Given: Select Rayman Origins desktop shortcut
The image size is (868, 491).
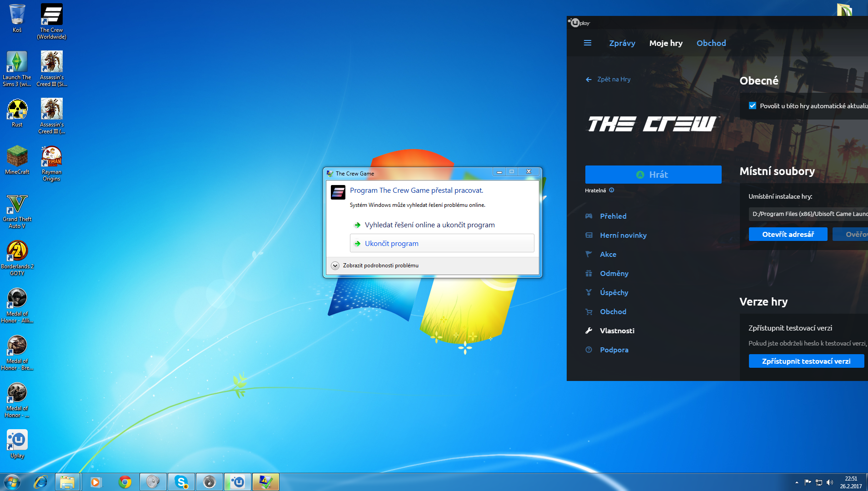Looking at the screenshot, I should click(51, 163).
